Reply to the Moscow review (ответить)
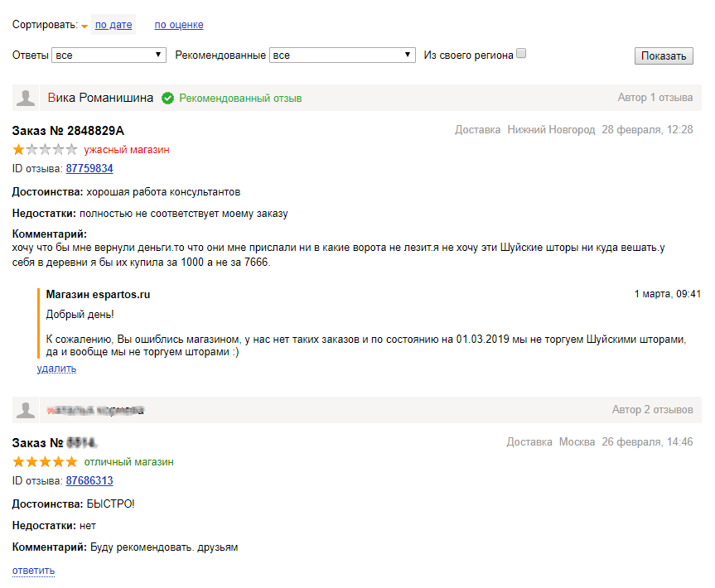The width and height of the screenshot is (715, 588). click(x=33, y=571)
